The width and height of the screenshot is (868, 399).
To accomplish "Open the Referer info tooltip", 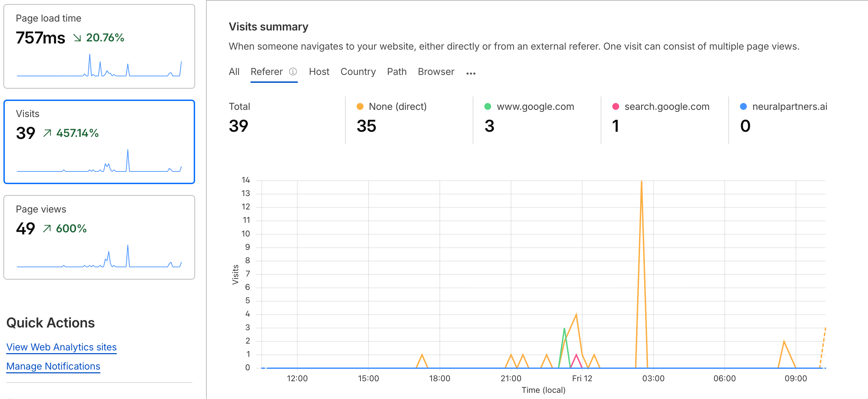I will click(x=293, y=72).
